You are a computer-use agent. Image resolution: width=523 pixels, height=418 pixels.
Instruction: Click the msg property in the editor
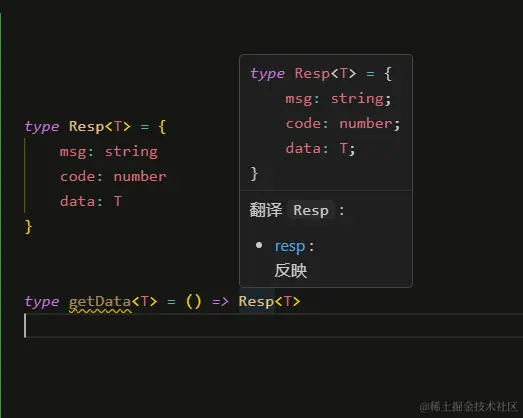73,152
